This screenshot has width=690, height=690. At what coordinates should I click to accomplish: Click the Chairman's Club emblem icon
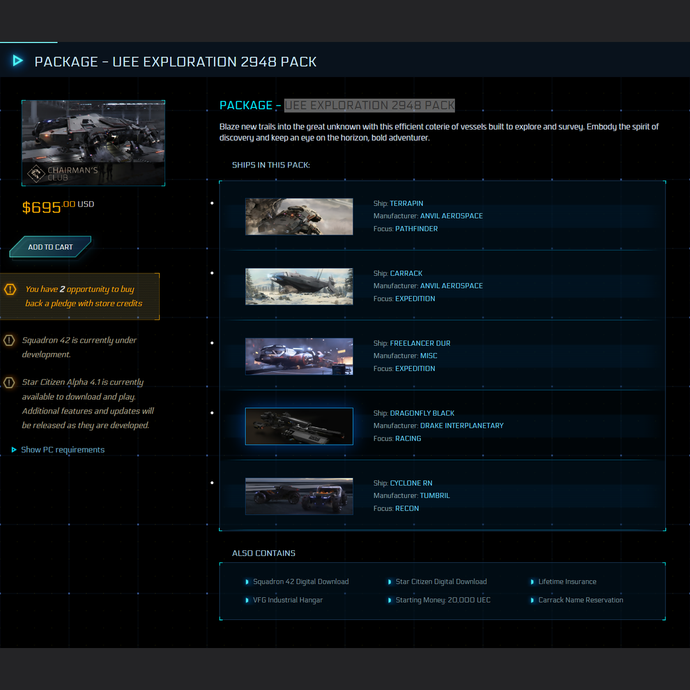(x=36, y=173)
